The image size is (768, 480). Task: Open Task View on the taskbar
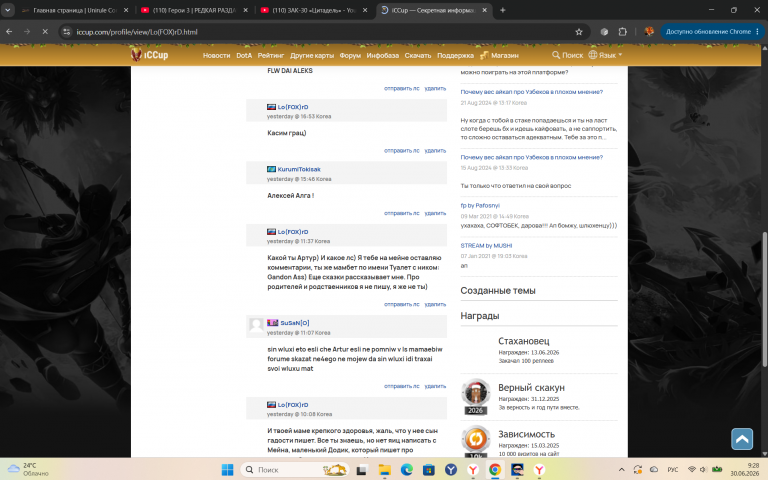click(x=362, y=470)
